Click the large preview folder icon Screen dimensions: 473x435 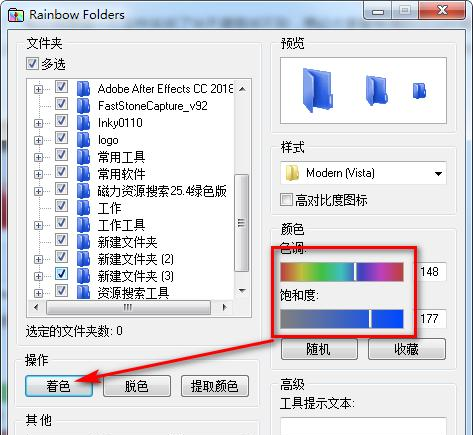pyautogui.click(x=317, y=90)
